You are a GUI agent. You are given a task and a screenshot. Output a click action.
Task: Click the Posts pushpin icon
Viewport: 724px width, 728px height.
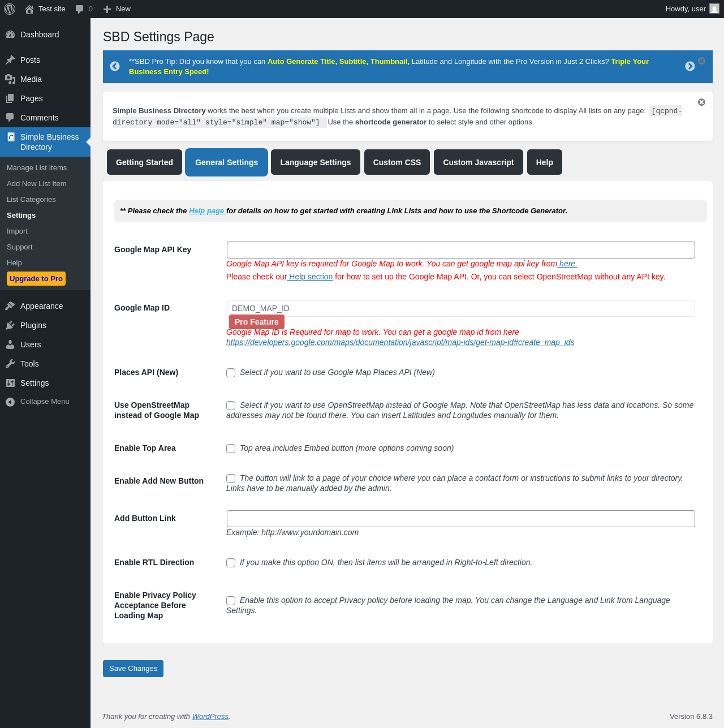tap(10, 60)
